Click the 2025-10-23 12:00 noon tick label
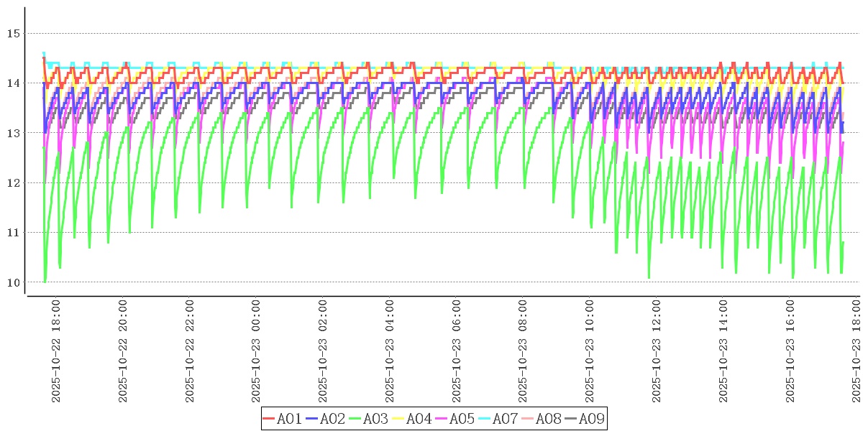This screenshot has height=431, width=868. point(657,351)
